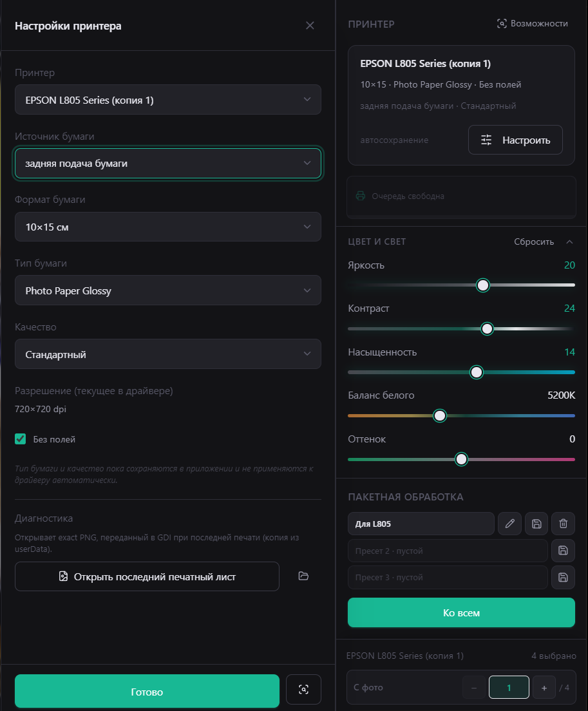This screenshot has width=588, height=711.
Task: Save current settings to Пресет 3
Action: (563, 577)
